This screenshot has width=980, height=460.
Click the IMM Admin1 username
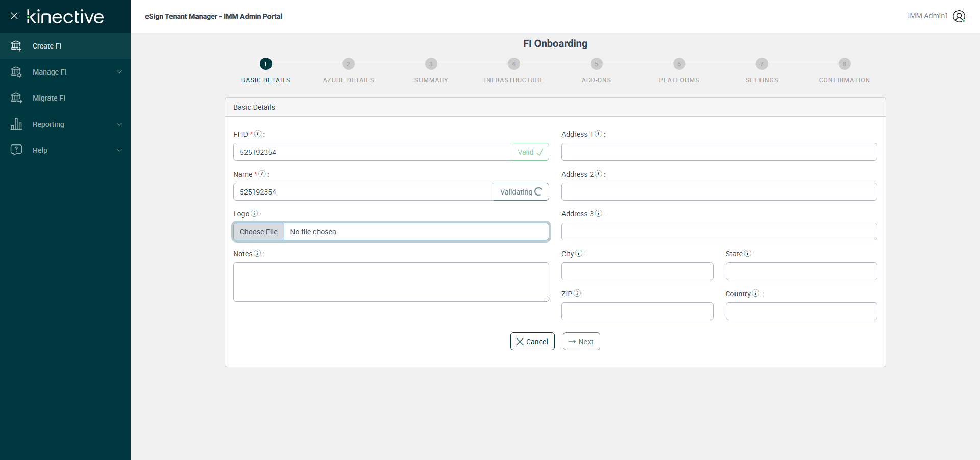[x=927, y=16]
